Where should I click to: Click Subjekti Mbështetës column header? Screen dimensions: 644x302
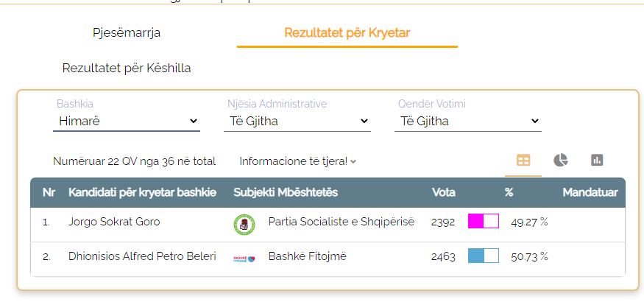click(x=286, y=192)
